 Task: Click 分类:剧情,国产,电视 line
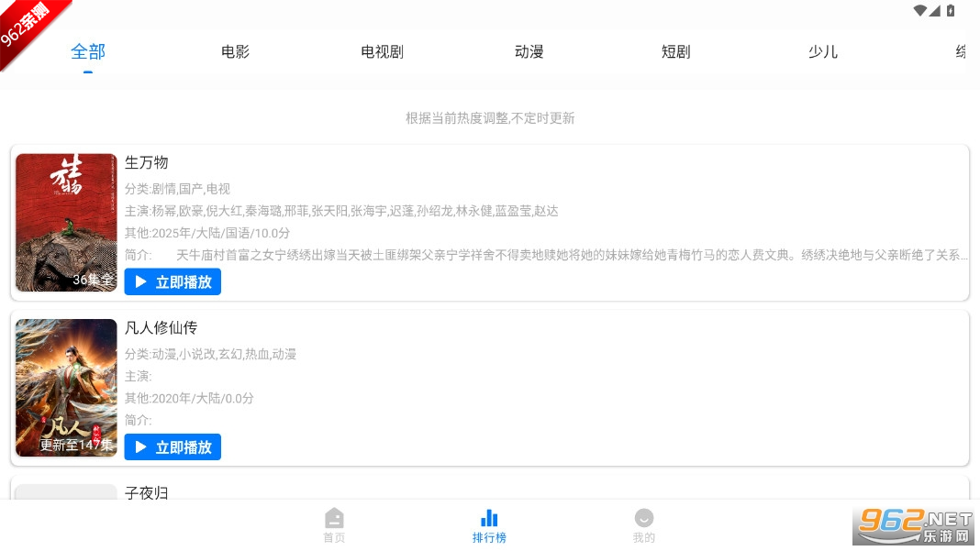click(x=177, y=189)
